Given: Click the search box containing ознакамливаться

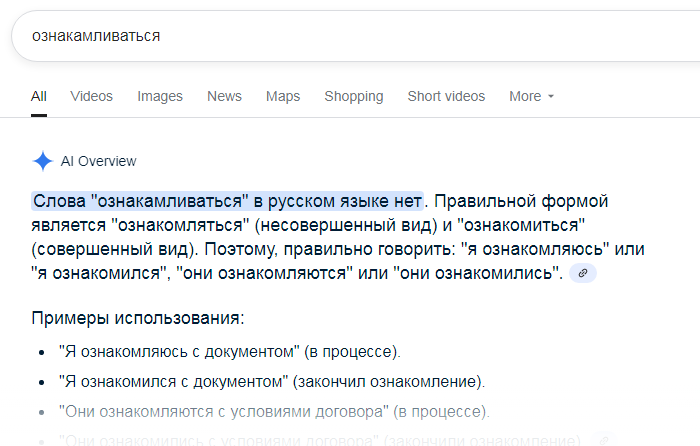Looking at the screenshot, I should click(357, 36).
